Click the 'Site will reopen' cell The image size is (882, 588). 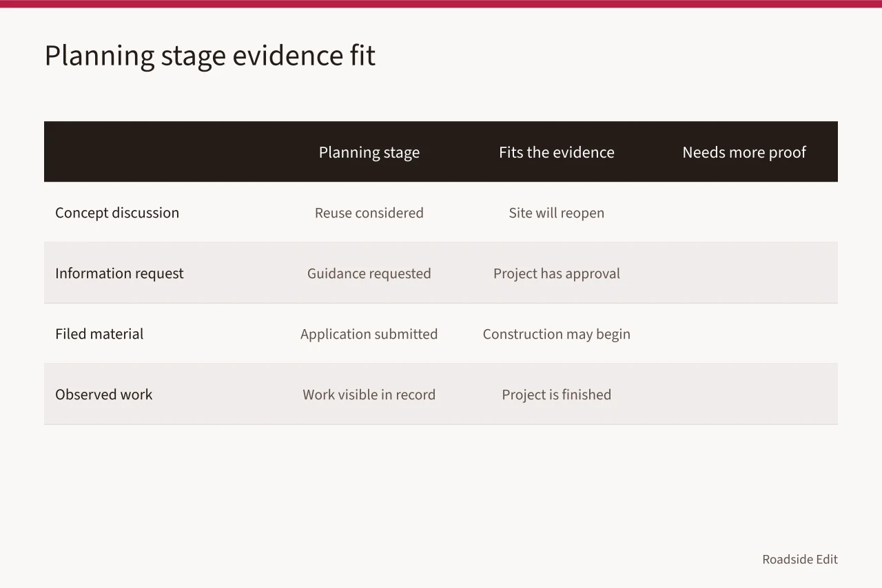[x=557, y=213]
